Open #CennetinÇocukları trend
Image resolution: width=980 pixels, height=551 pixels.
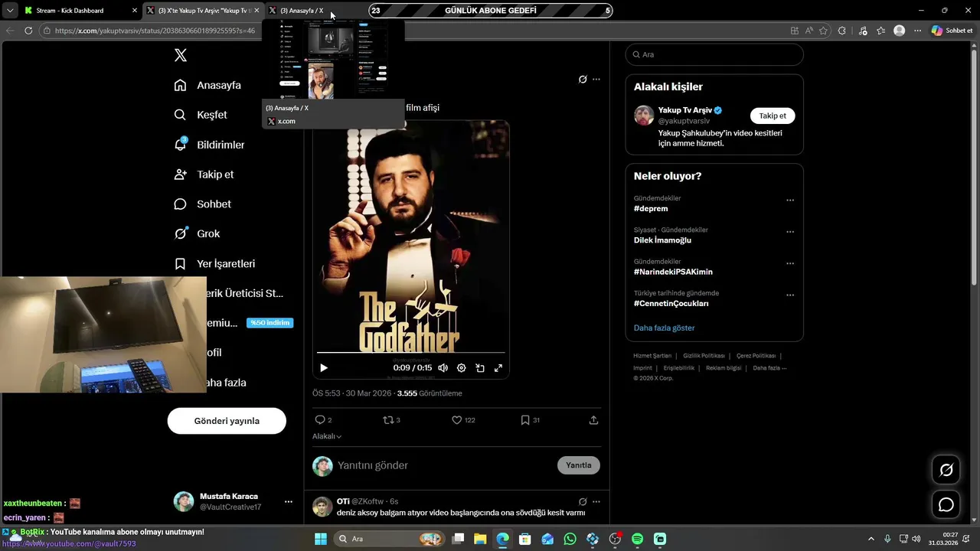671,304
